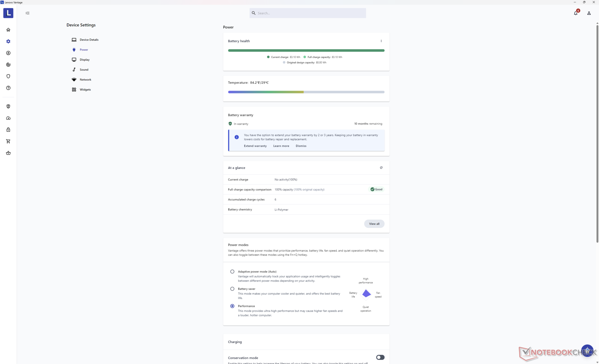Go to Network settings section
The height and width of the screenshot is (364, 599).
(x=85, y=79)
